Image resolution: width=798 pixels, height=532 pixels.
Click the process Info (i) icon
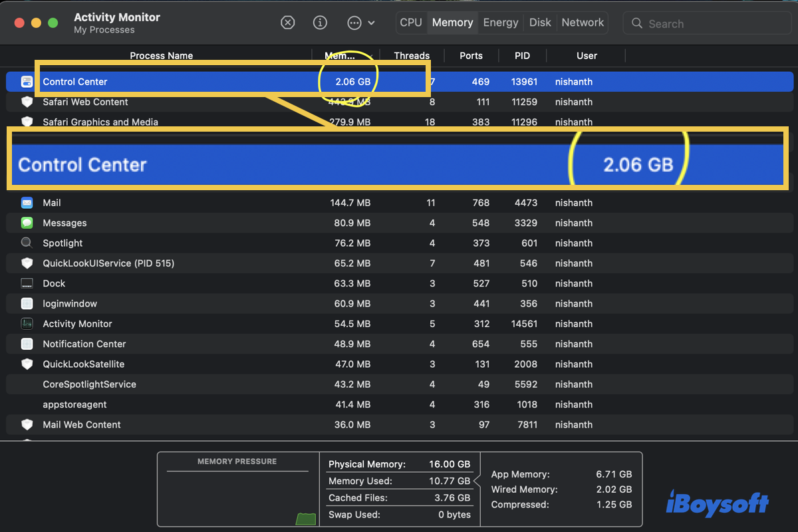pos(320,23)
